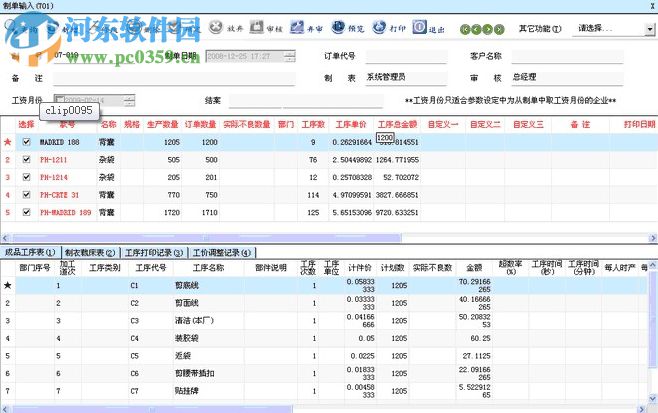Toggle the checkbox for row PH-CRTE 31
Image resolution: width=658 pixels, height=413 pixels.
click(26, 195)
